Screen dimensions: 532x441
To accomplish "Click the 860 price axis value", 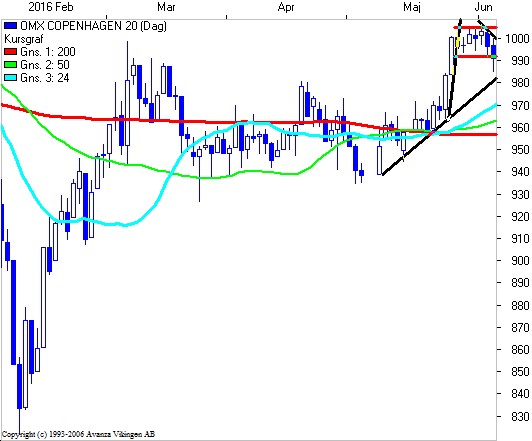I will coord(520,349).
